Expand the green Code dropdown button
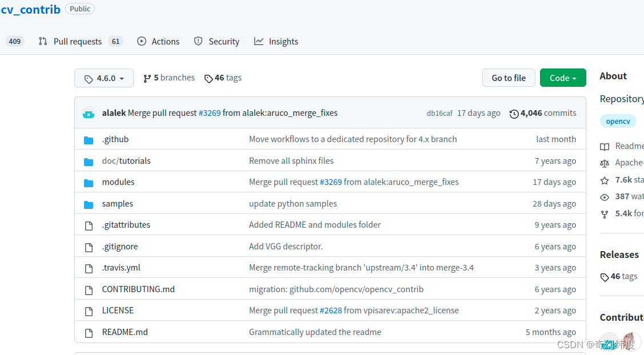 pyautogui.click(x=563, y=78)
